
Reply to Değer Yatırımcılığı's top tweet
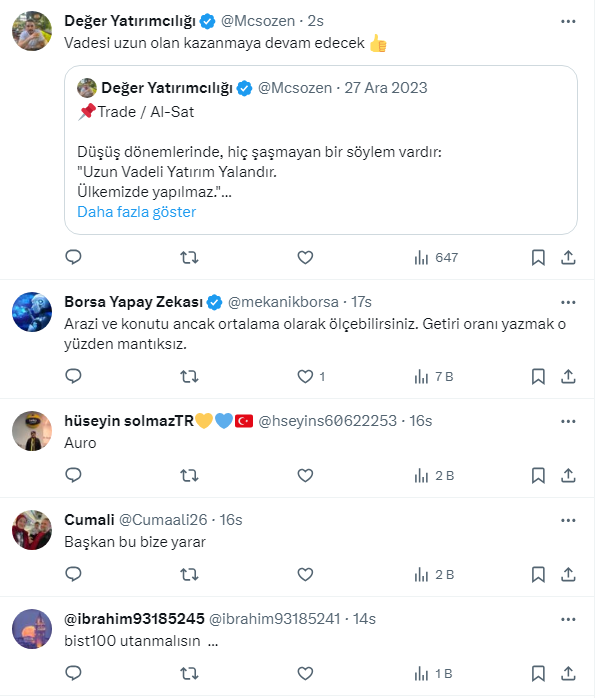(73, 257)
